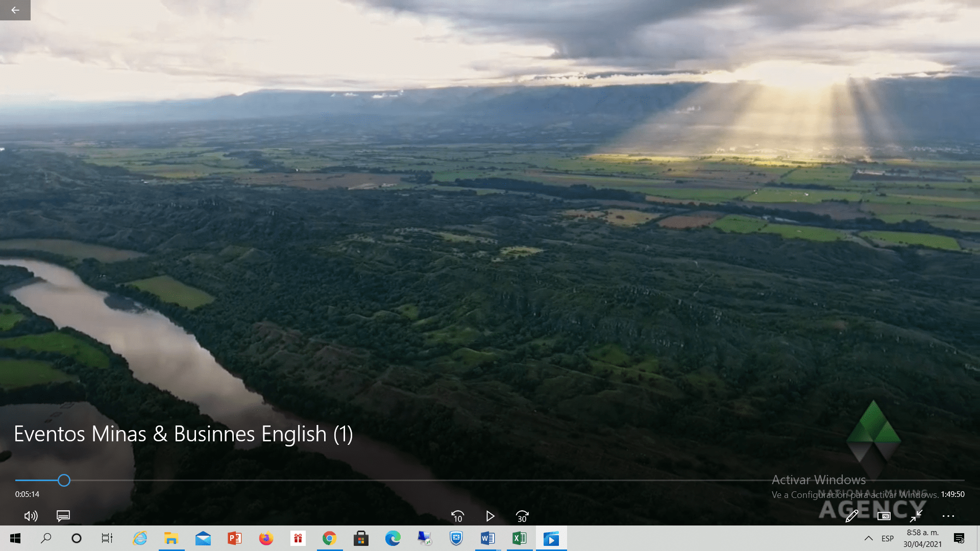Open Task View in taskbar
Viewport: 980px width, 551px height.
107,538
